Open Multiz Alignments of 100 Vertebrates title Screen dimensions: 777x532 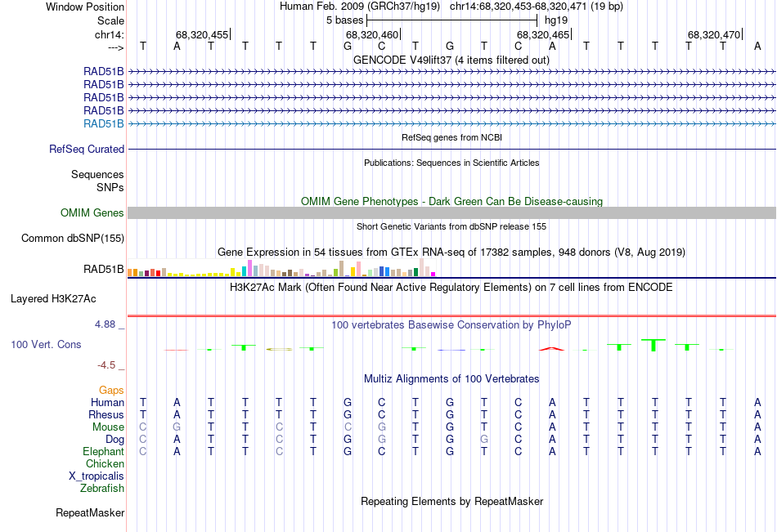click(451, 379)
